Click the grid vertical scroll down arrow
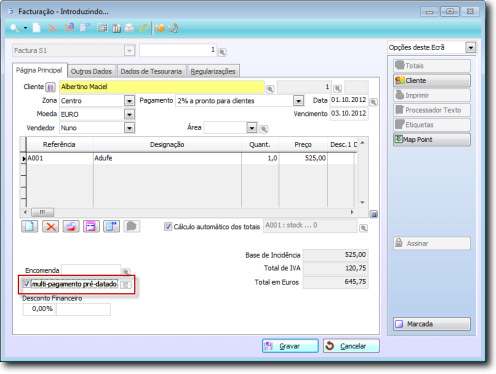 [363, 202]
